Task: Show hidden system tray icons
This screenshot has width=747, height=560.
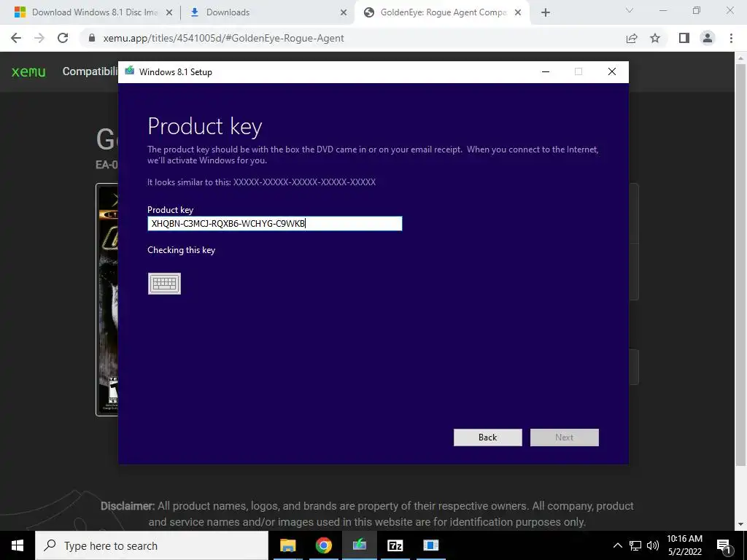Action: click(x=617, y=545)
